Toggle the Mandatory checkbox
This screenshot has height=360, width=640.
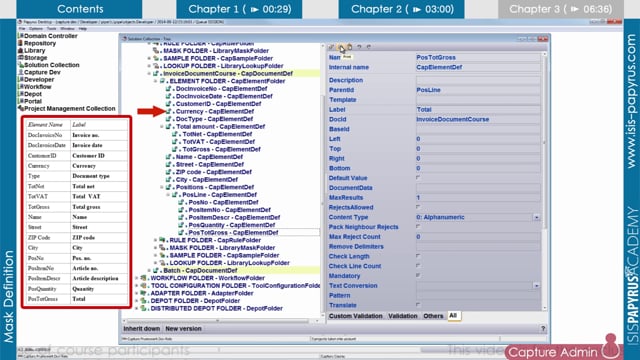418,276
